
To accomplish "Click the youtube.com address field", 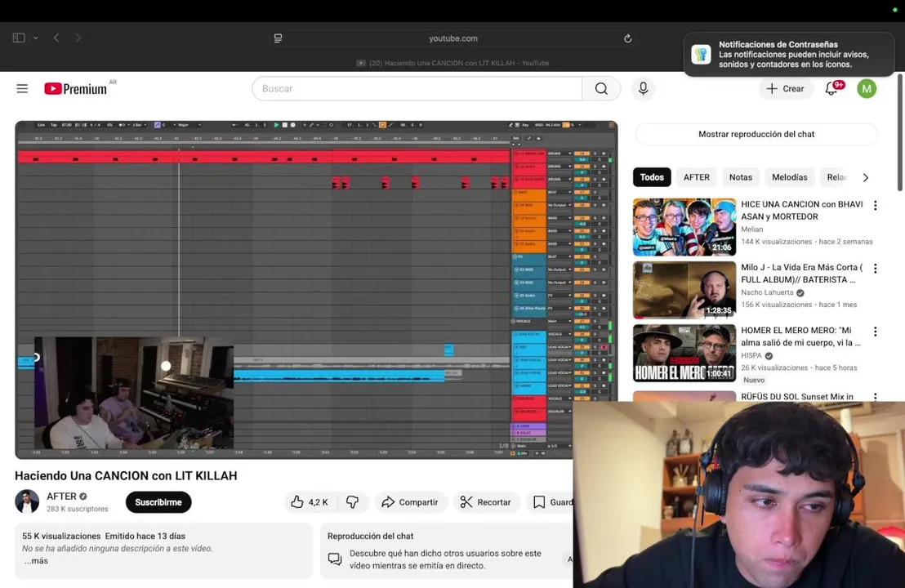I will tap(453, 38).
